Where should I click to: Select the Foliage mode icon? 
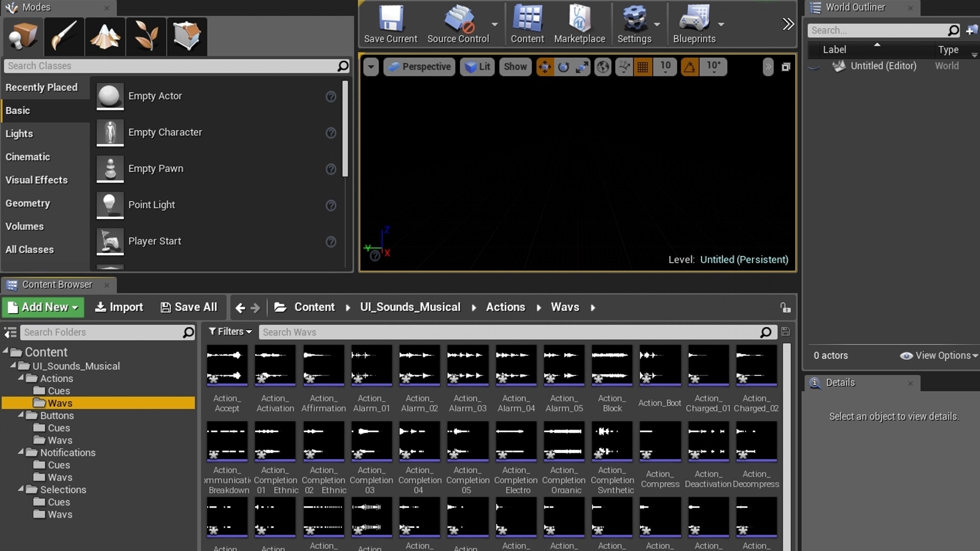point(145,36)
